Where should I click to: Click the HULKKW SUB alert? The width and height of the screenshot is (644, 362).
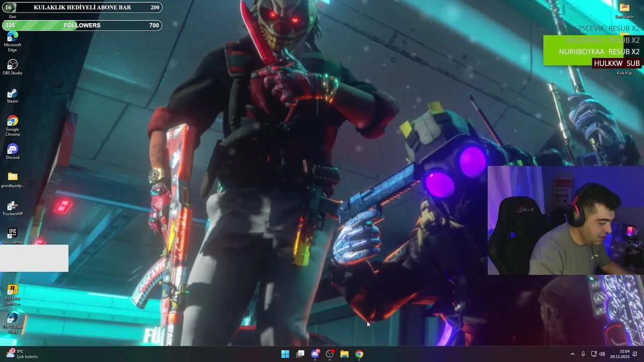[617, 63]
